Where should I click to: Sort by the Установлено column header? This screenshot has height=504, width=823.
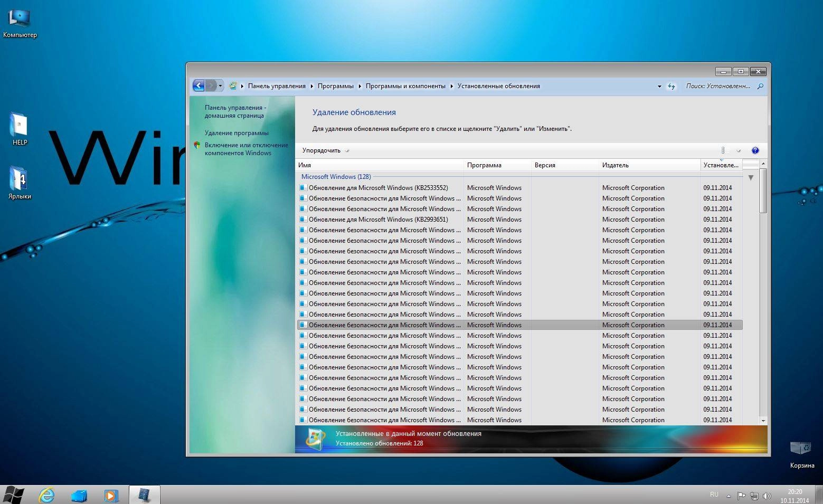[x=721, y=165]
